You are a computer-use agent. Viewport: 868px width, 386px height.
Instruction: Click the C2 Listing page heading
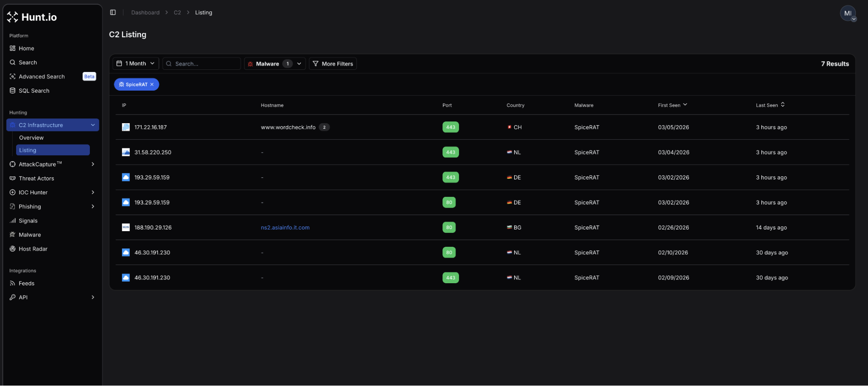[x=128, y=35]
